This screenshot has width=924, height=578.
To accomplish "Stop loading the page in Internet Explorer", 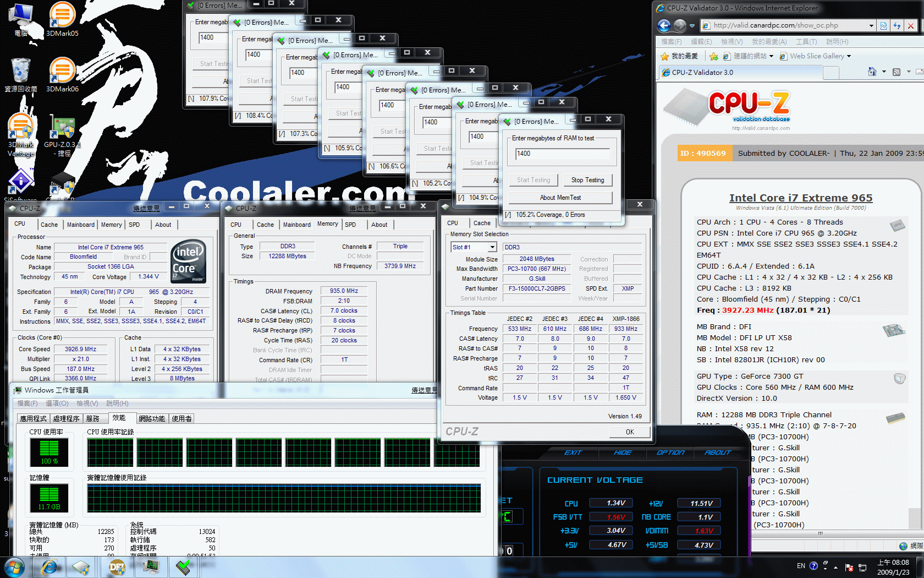I will coord(911,25).
